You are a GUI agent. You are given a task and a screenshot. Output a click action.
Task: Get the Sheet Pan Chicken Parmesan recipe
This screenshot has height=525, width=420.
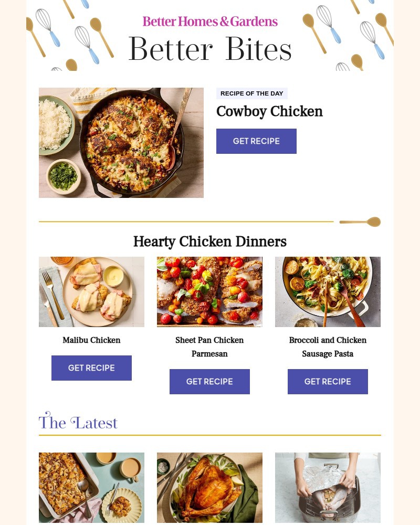[x=209, y=381]
